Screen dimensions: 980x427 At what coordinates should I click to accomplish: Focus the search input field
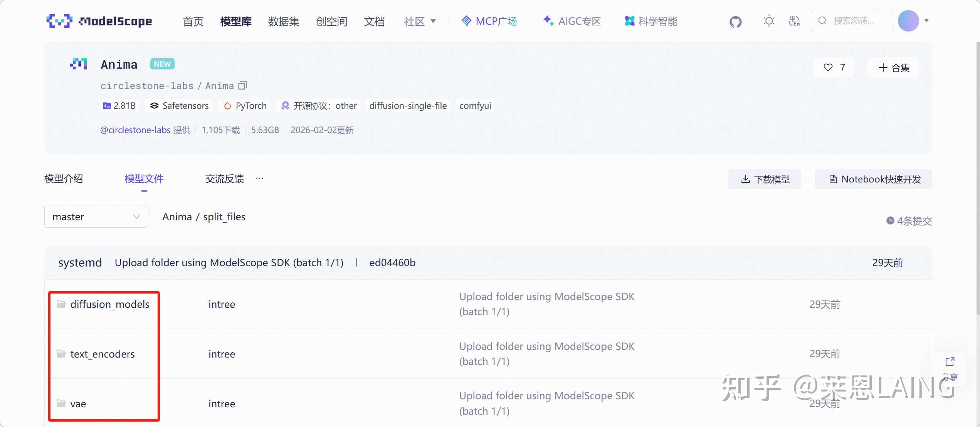(x=852, y=20)
